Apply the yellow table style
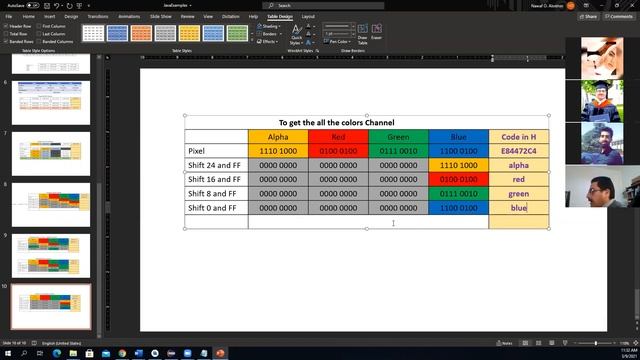The width and height of the screenshot is (640, 360). point(189,33)
